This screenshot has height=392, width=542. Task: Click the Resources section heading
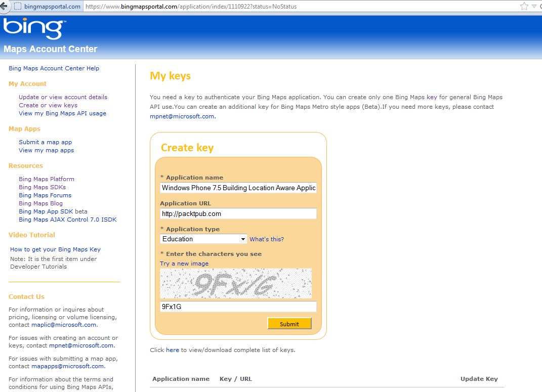pos(26,166)
